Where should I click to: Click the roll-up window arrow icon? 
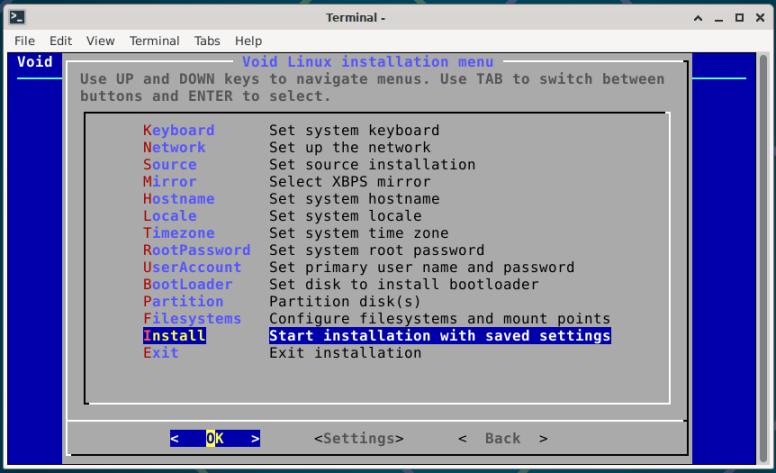coord(698,18)
